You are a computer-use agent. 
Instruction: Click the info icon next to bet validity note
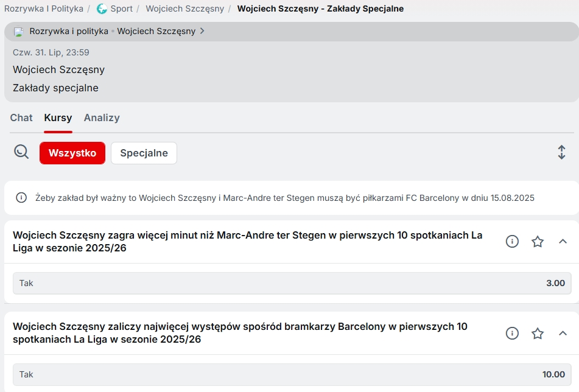pos(21,197)
